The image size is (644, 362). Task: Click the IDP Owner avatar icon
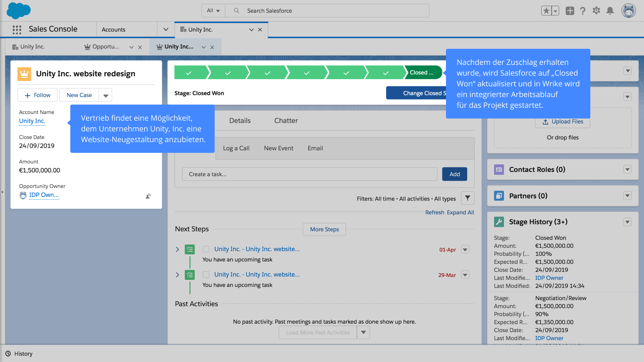tap(23, 195)
